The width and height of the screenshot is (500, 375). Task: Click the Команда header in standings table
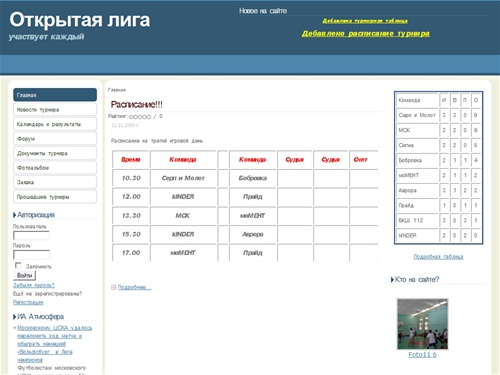point(417,100)
